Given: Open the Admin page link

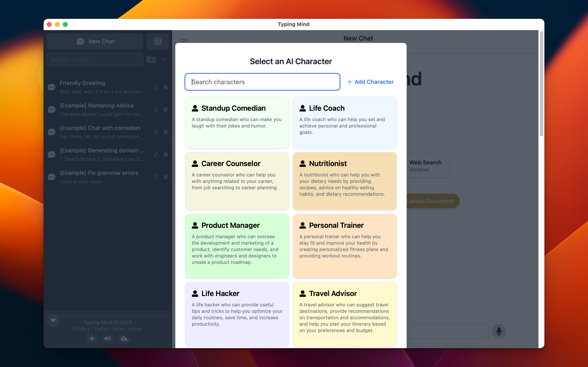Looking at the screenshot, I should pos(135,329).
